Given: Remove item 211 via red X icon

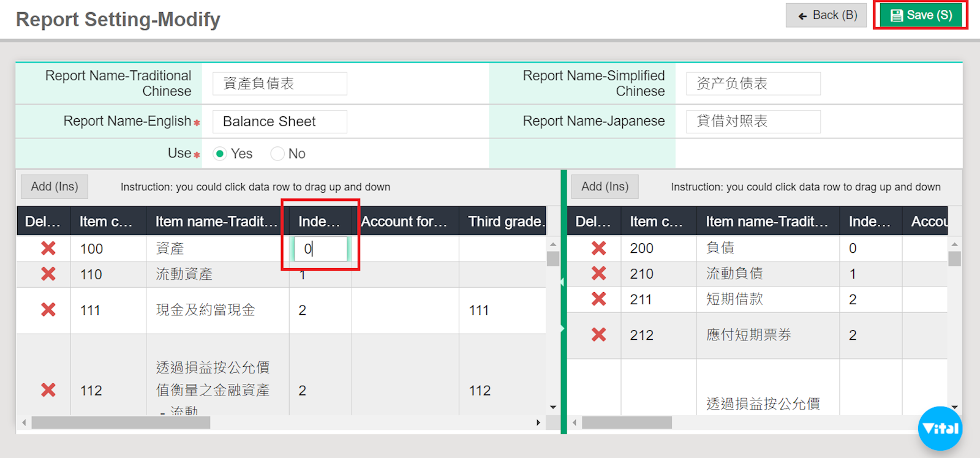Looking at the screenshot, I should click(598, 299).
